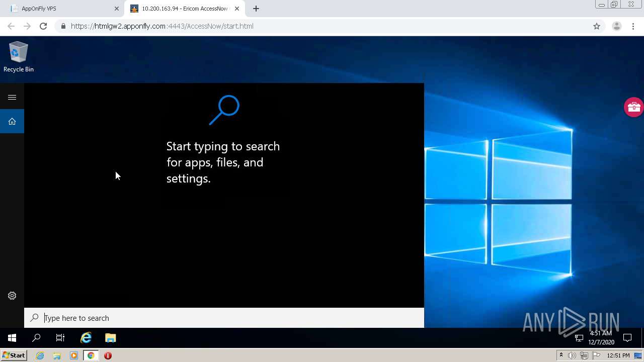The height and width of the screenshot is (362, 644).
Task: Click the host volume speaker icon
Action: tap(572, 355)
